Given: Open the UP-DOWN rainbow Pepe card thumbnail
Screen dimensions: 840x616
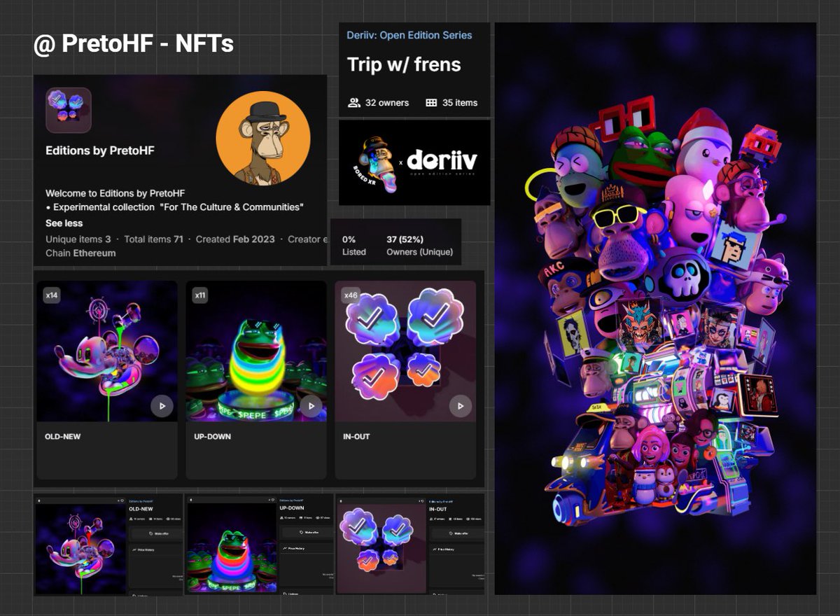Looking at the screenshot, I should (256, 351).
